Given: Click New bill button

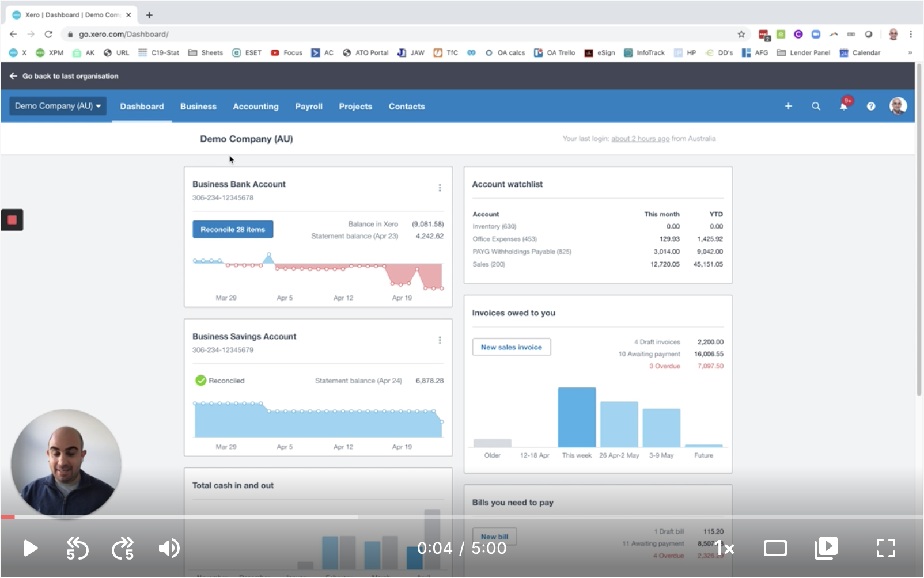Looking at the screenshot, I should [x=494, y=537].
